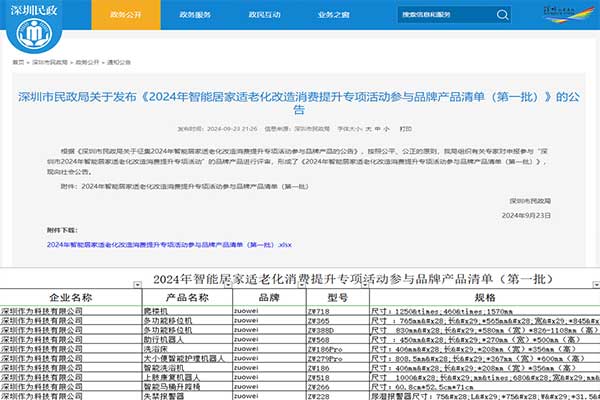This screenshot has width=600, height=400.
Task: Click 政务公开 in the breadcrumb trail
Action: (87, 62)
